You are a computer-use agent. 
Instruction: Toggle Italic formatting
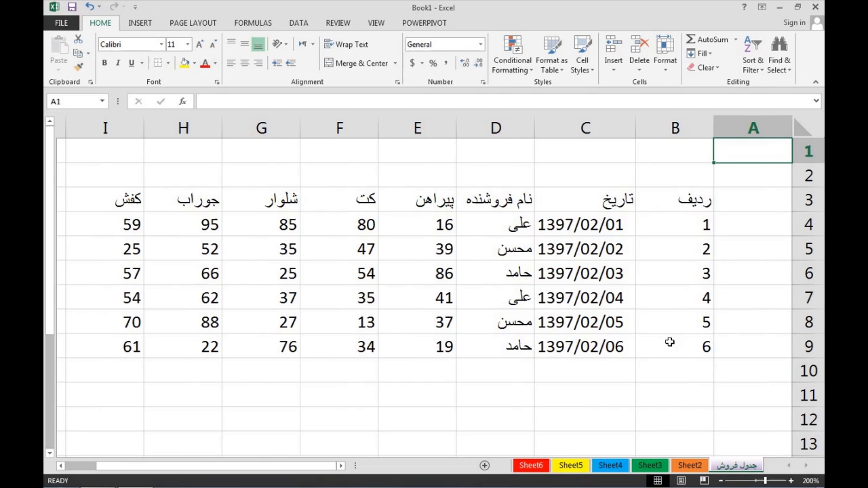click(x=118, y=63)
